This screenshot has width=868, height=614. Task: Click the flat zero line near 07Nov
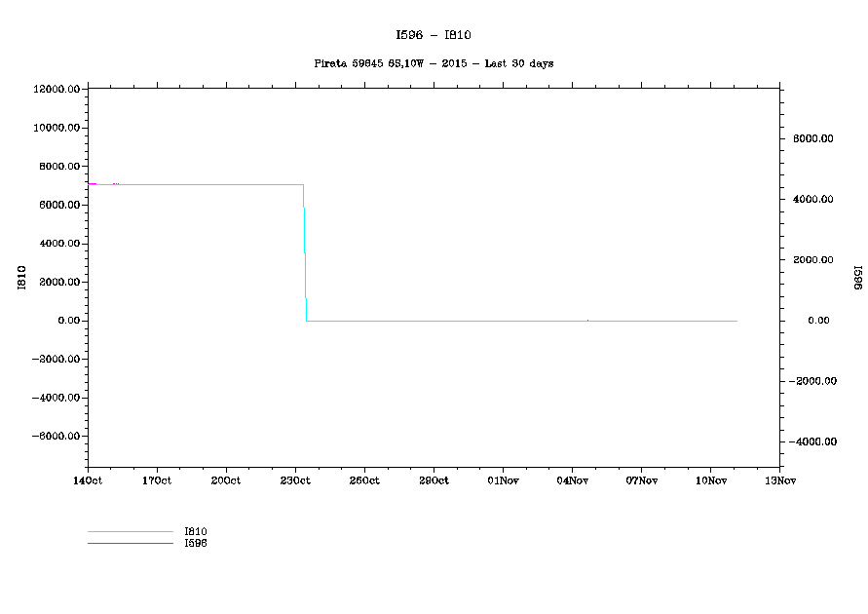click(x=641, y=321)
